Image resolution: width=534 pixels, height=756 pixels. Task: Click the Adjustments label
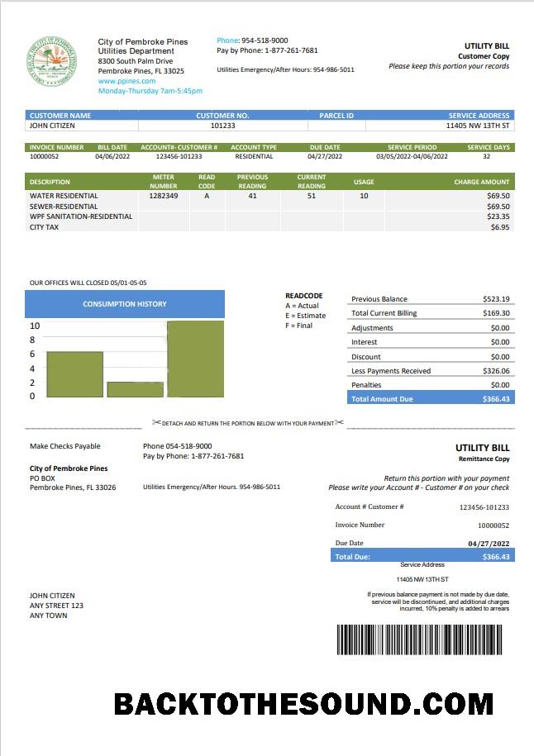(372, 328)
